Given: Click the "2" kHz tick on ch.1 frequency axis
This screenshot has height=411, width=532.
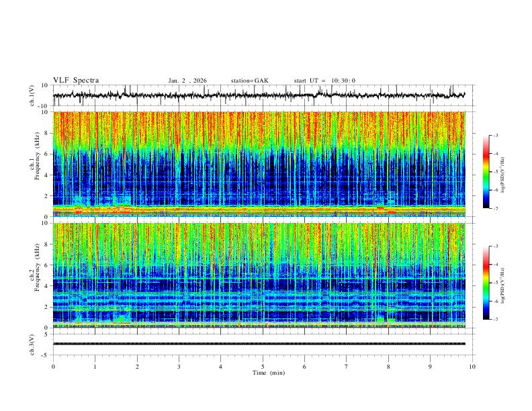Looking at the screenshot, I should point(46,196).
